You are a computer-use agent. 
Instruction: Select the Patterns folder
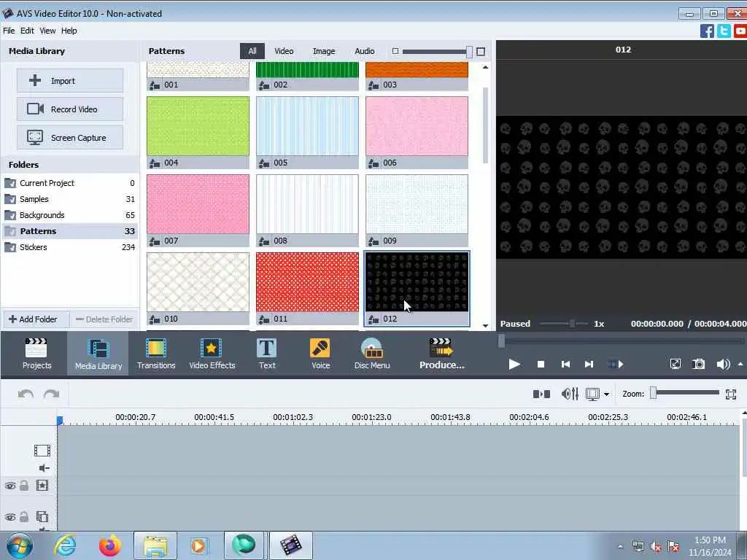click(x=70, y=231)
